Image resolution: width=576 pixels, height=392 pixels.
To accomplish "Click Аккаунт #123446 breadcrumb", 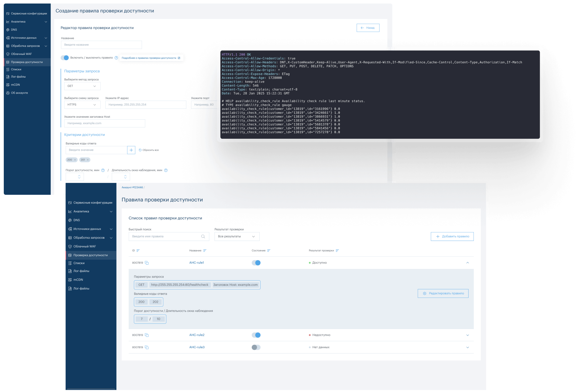I will point(132,187).
